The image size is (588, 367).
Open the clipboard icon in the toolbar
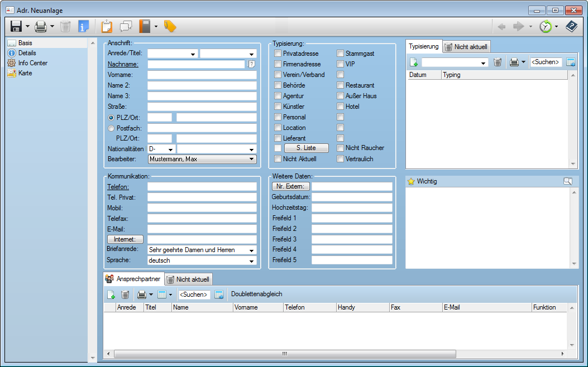coord(107,26)
